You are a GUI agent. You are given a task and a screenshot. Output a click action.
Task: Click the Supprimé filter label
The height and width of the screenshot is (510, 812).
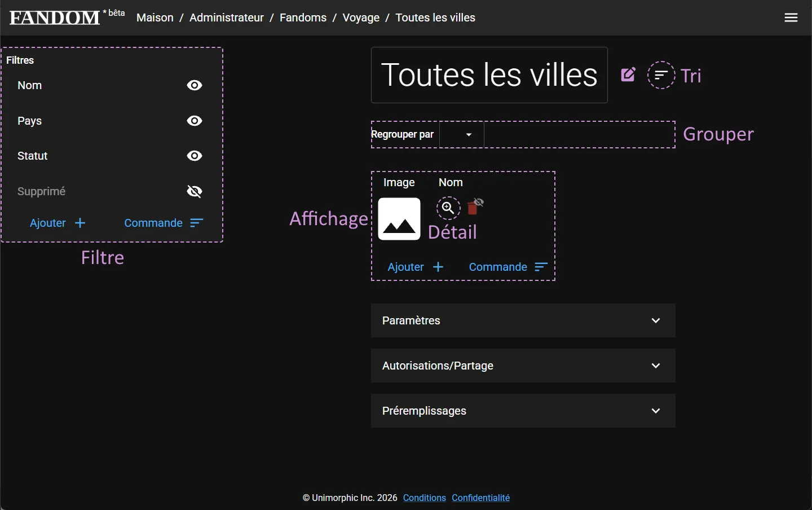click(42, 191)
